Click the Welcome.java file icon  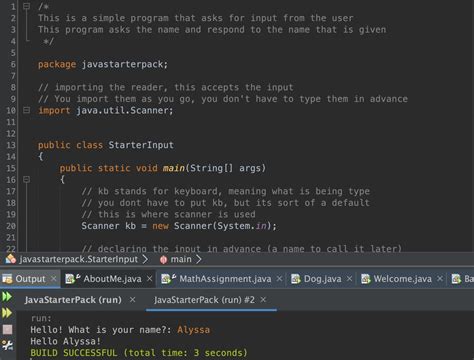366,279
